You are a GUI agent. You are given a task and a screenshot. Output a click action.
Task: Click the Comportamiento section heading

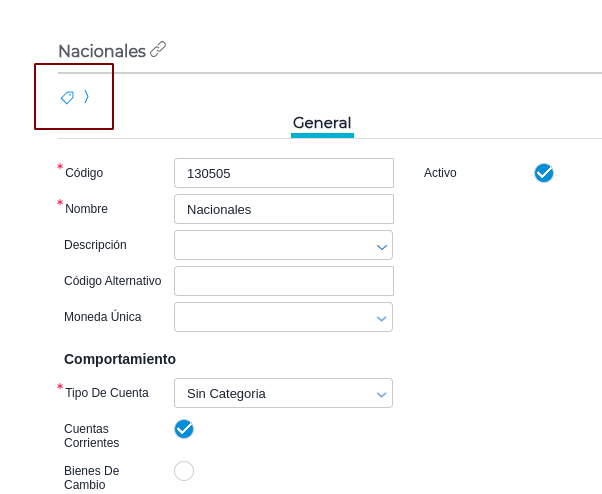click(120, 359)
